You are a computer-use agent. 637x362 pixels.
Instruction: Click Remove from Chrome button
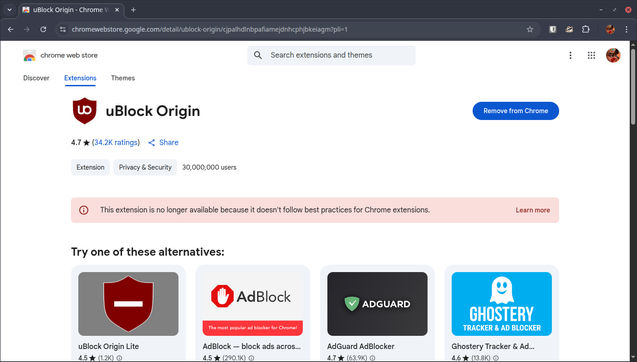point(516,111)
